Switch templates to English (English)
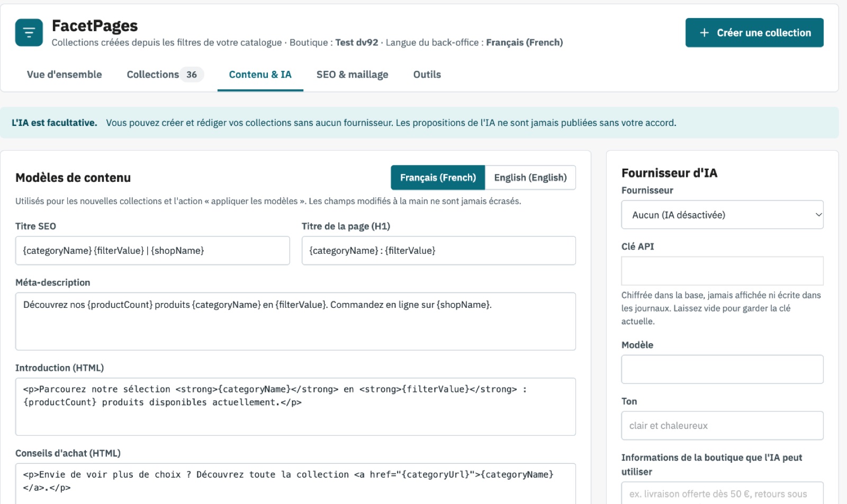This screenshot has height=504, width=847. coord(530,178)
